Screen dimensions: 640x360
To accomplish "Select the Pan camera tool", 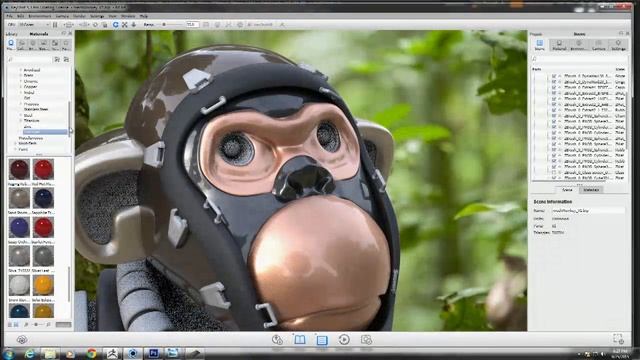I will (x=124, y=25).
